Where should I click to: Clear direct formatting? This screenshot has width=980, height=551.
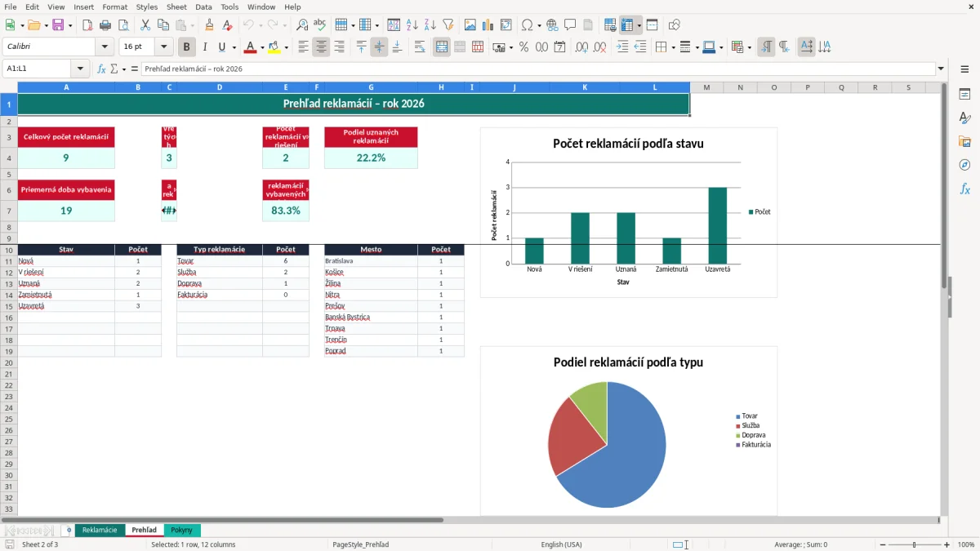(x=227, y=25)
